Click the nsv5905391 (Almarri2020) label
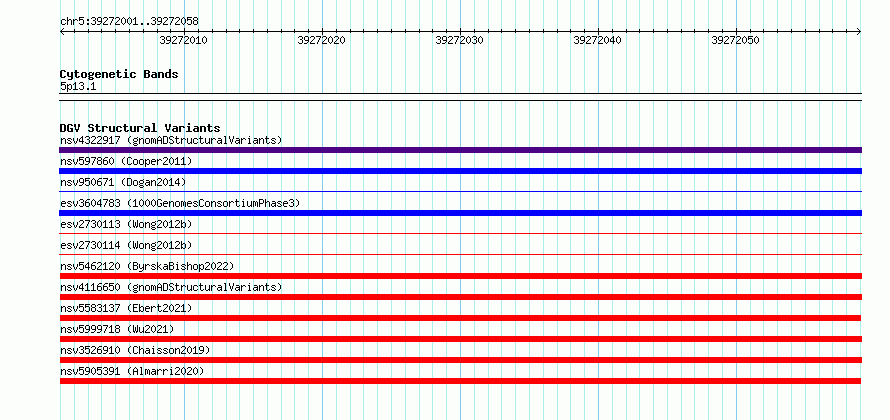 (132, 371)
